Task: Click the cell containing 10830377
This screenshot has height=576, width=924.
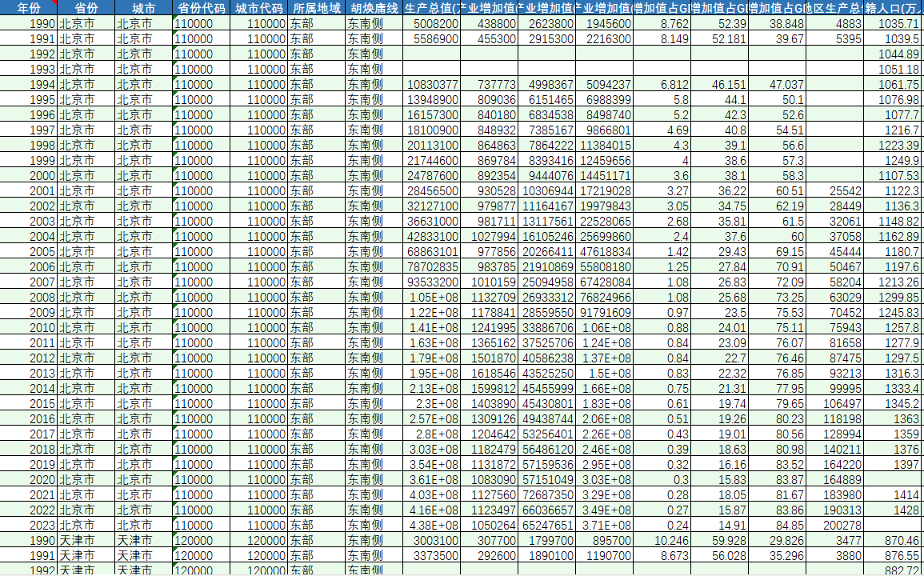Action: 431,85
